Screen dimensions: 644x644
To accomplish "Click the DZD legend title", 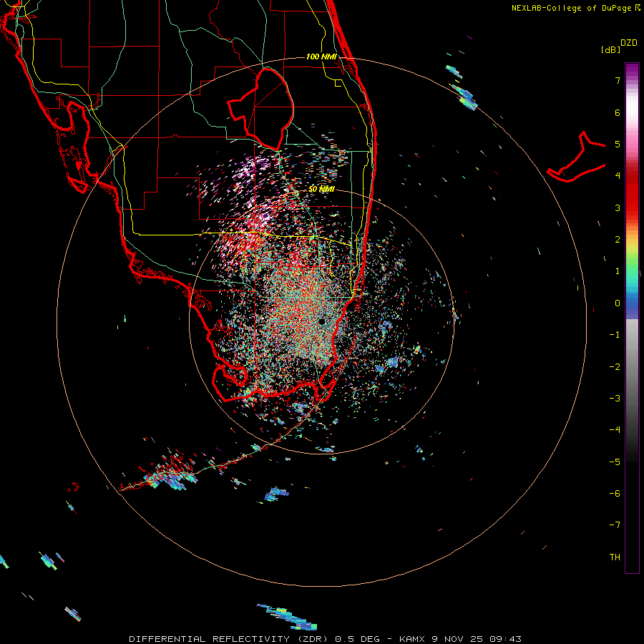I will 629,43.
